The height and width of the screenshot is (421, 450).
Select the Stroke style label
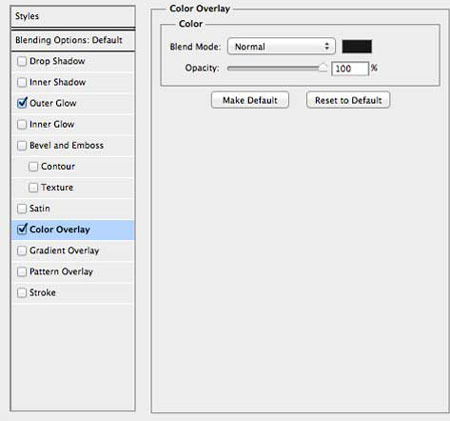pyautogui.click(x=43, y=292)
